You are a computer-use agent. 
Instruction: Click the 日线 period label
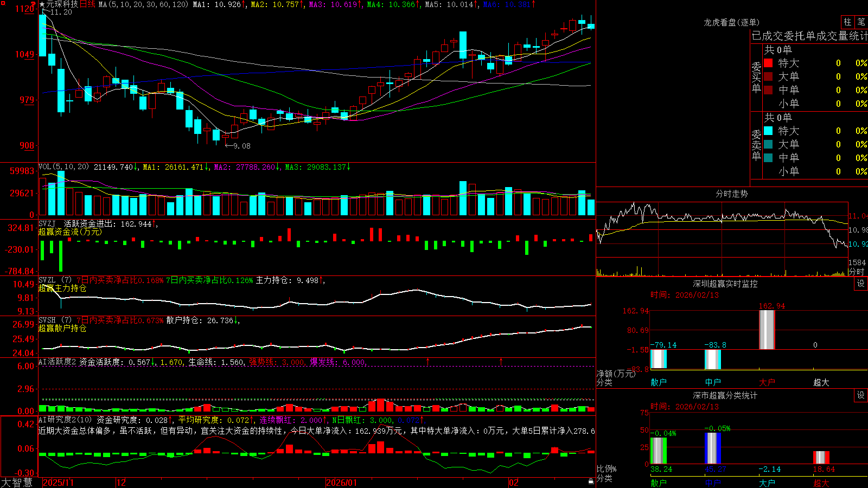[88, 4]
